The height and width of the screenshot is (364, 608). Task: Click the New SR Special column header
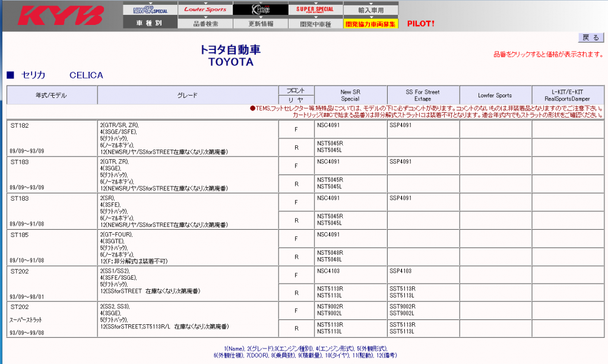[350, 96]
